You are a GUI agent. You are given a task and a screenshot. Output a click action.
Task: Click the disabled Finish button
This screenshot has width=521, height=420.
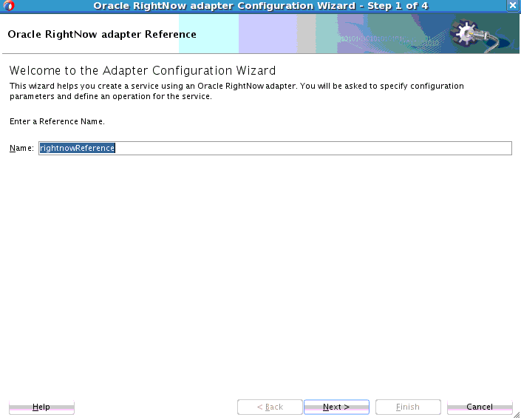click(x=408, y=407)
